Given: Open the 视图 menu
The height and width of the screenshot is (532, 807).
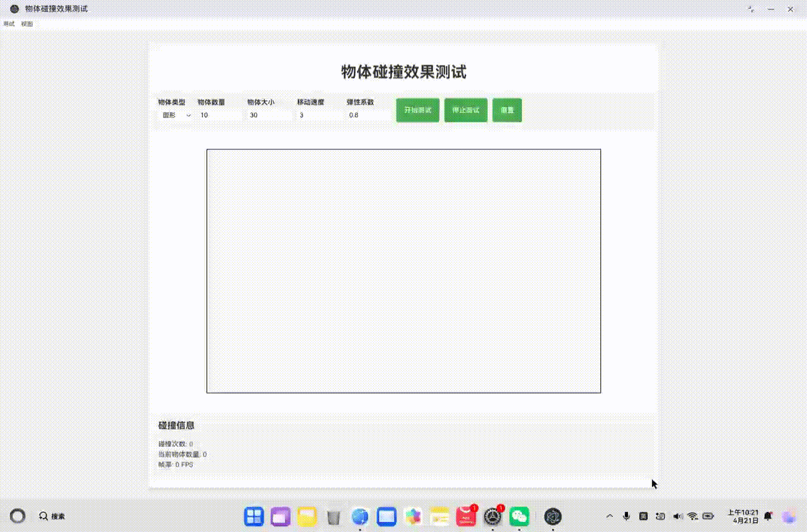Looking at the screenshot, I should point(26,23).
